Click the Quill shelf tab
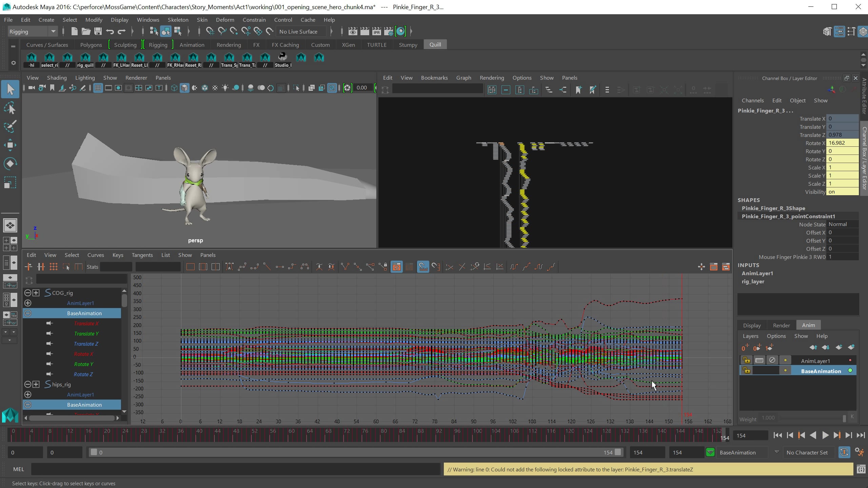 (435, 44)
